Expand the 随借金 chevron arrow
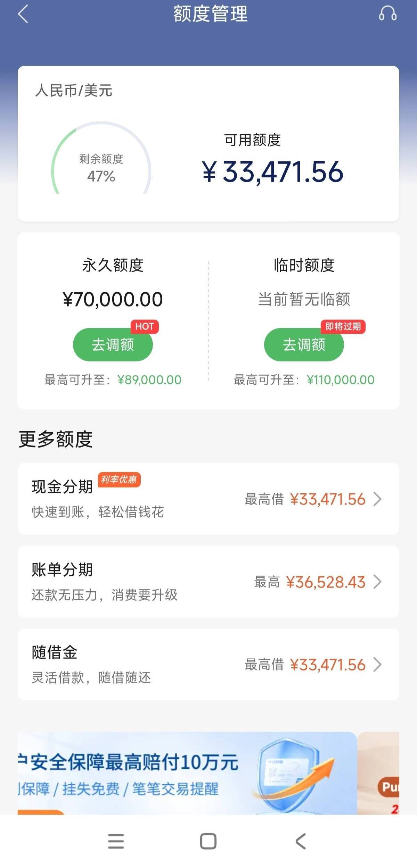The width and height of the screenshot is (417, 868). tap(377, 664)
